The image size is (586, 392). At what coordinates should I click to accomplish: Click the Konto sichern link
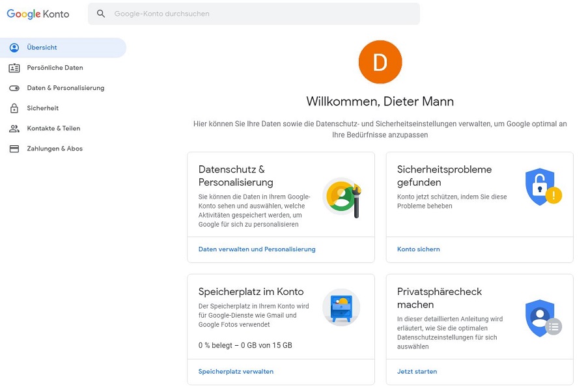[418, 249]
